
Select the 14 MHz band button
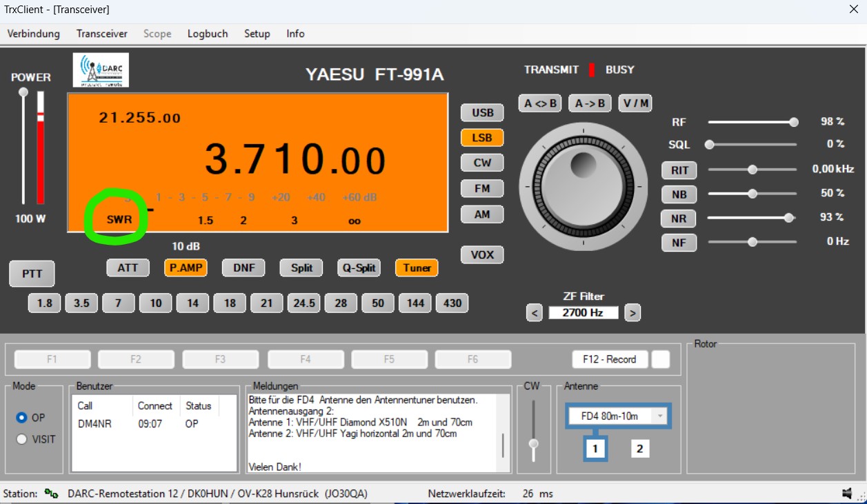pos(192,303)
